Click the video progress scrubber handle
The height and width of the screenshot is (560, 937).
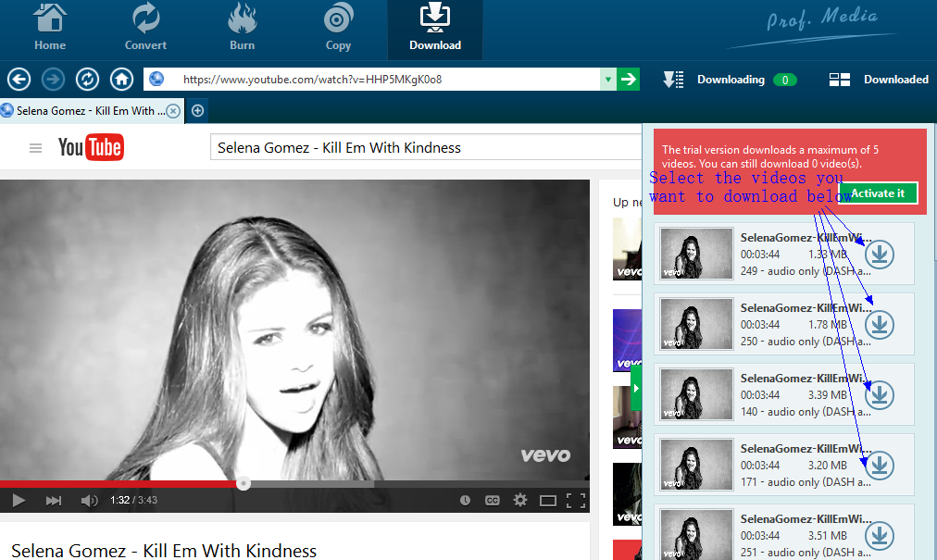point(244,483)
